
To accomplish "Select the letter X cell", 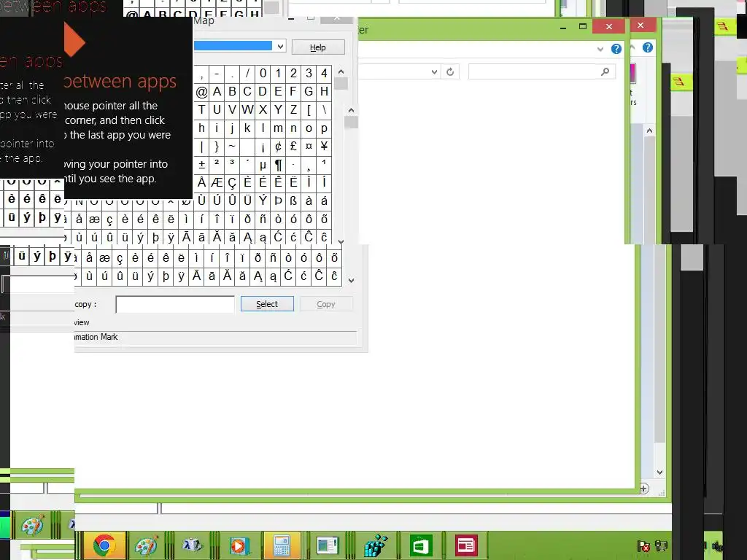I will (263, 109).
